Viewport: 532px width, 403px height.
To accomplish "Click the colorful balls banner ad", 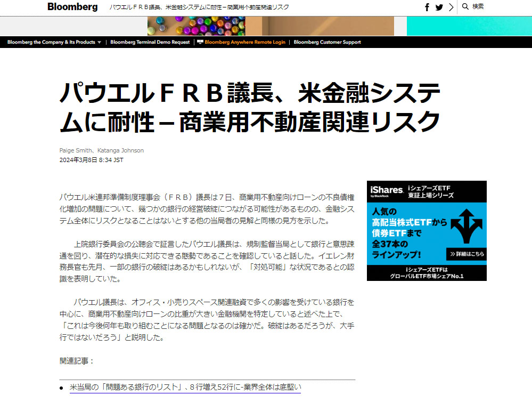I will pos(196,26).
